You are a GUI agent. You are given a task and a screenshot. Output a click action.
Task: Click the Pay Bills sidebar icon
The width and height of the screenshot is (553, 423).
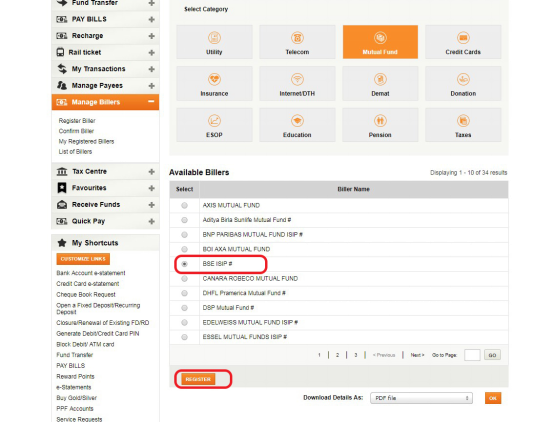coord(62,19)
